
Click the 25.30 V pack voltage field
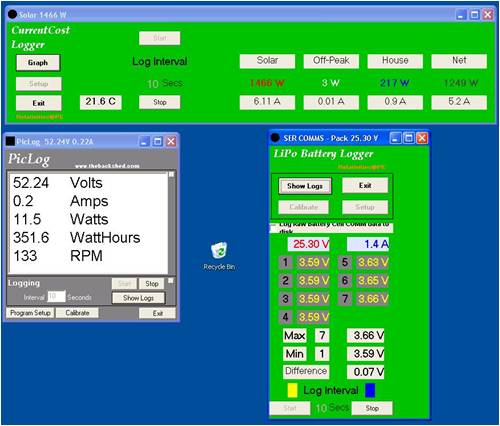click(308, 244)
